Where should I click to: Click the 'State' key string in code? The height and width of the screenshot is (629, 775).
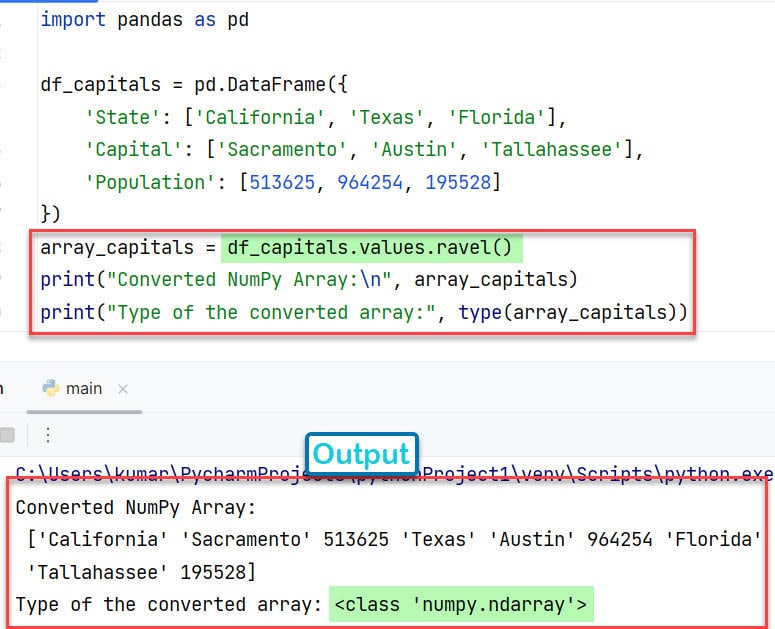coord(122,118)
